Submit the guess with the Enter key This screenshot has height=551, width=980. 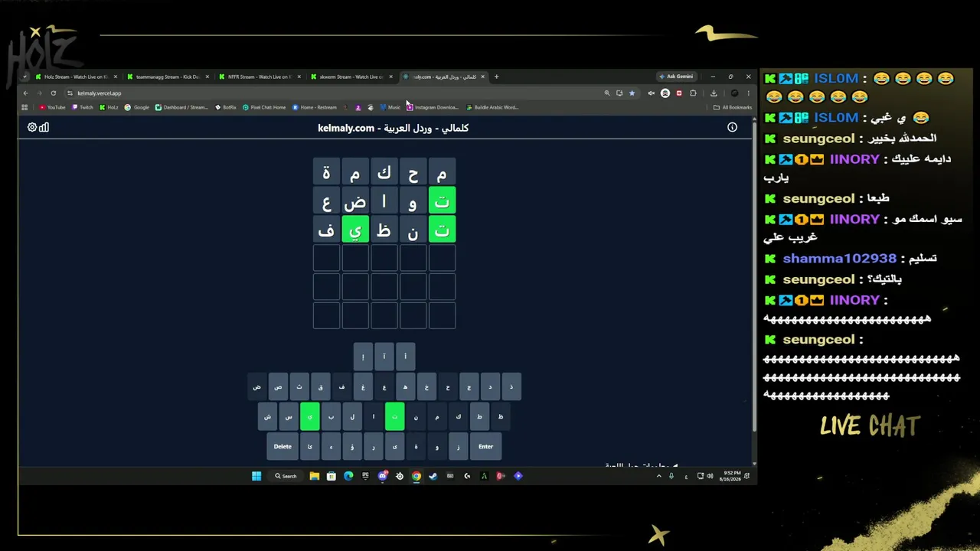point(485,447)
